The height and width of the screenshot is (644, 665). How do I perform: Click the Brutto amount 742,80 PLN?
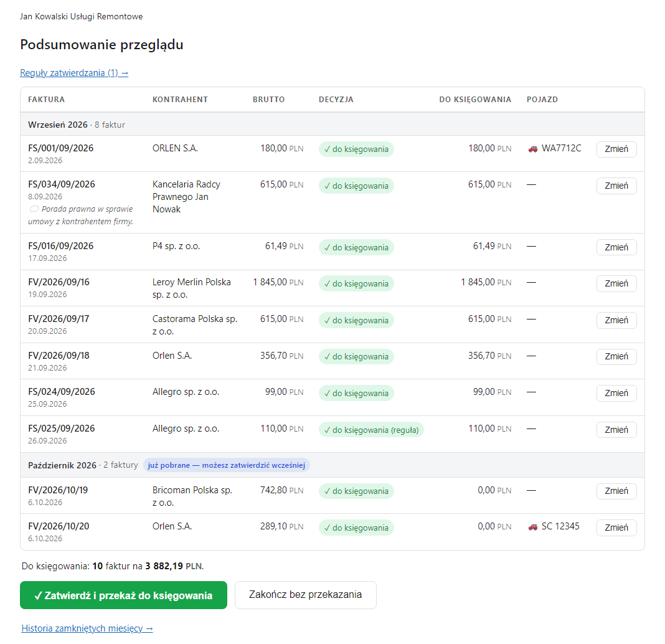281,490
